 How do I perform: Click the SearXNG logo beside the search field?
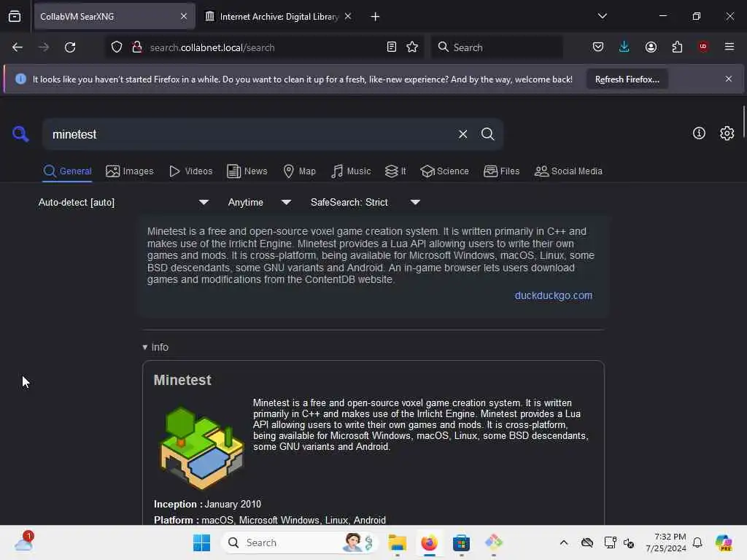[20, 134]
